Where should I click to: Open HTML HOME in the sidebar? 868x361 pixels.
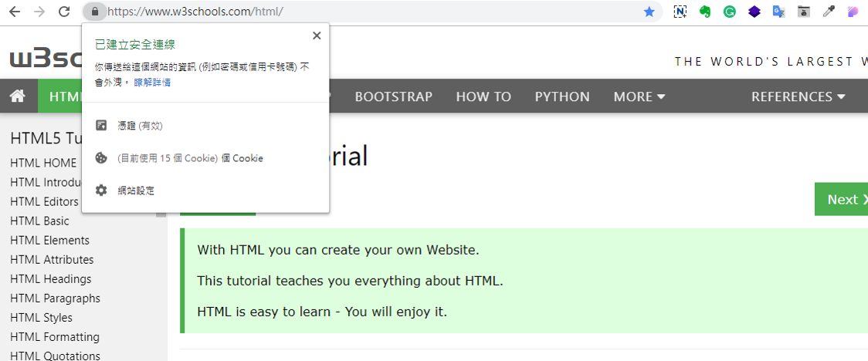pos(44,163)
